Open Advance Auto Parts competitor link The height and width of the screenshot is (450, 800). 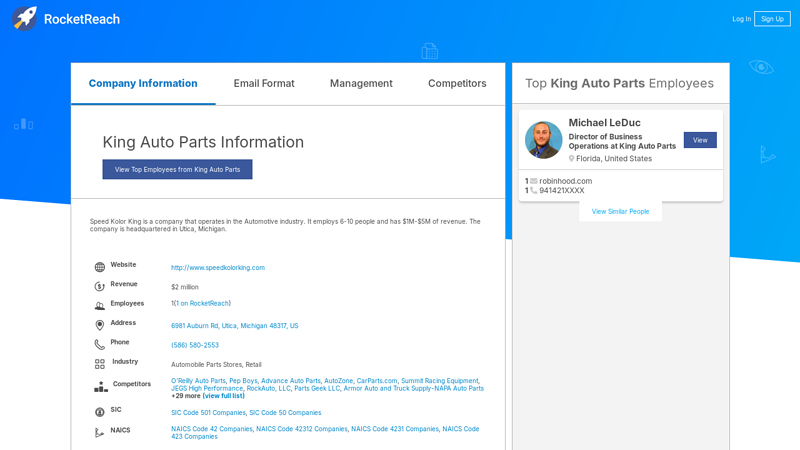coord(291,381)
